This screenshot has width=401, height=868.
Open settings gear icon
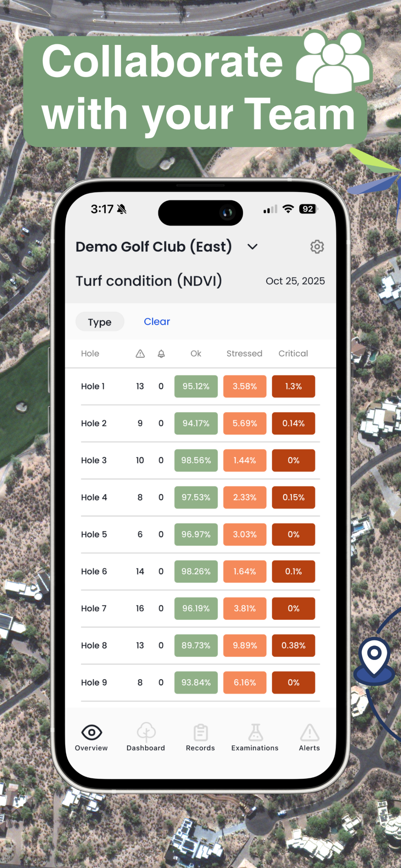[x=317, y=247]
